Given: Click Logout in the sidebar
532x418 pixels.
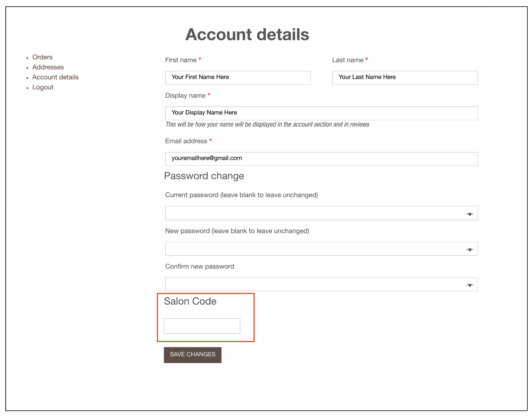Looking at the screenshot, I should click(43, 87).
